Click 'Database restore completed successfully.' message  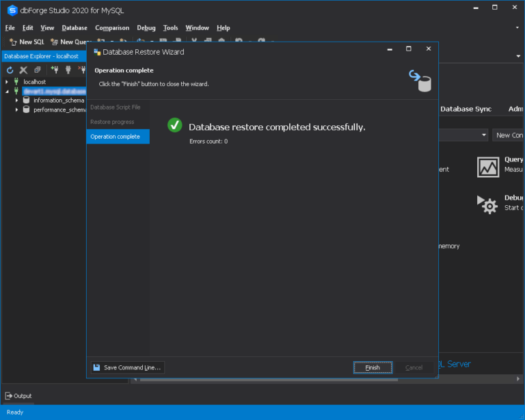277,127
